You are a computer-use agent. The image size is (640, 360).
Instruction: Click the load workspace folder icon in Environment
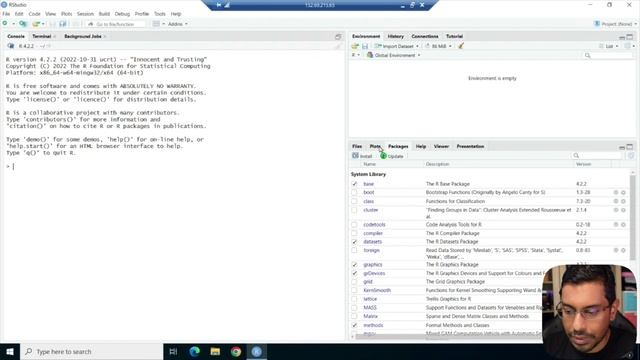[x=355, y=46]
